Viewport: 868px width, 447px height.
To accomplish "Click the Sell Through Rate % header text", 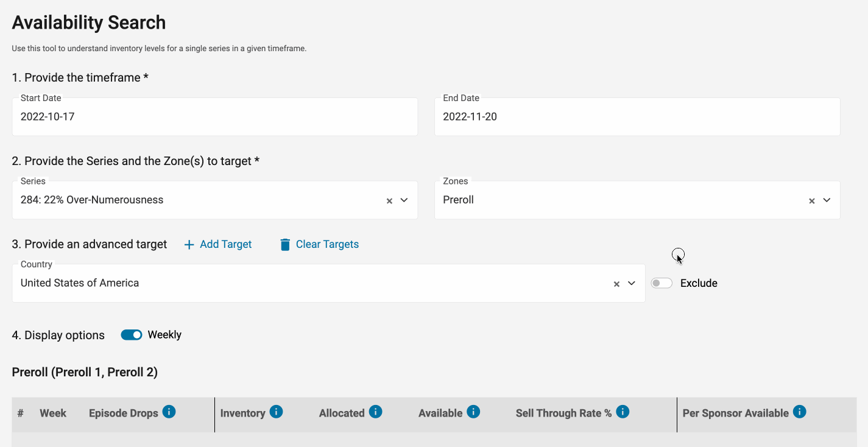I will [563, 413].
